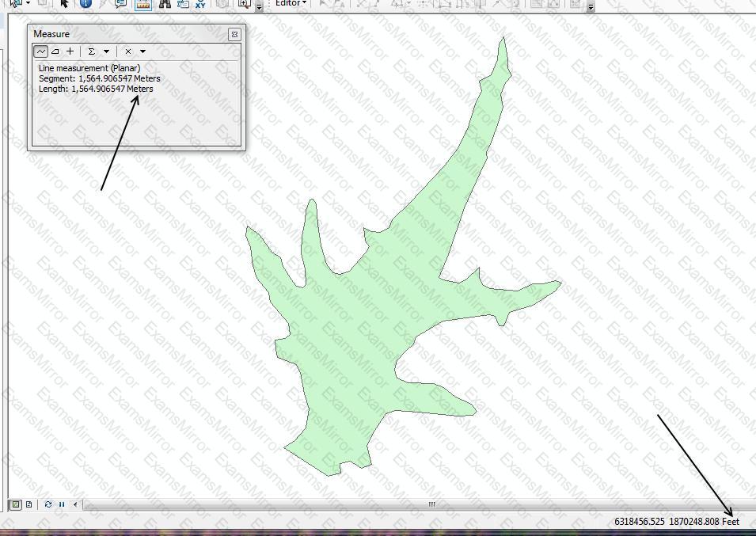Switch to Measure An Area tool
This screenshot has height=536, width=756.
(x=55, y=51)
